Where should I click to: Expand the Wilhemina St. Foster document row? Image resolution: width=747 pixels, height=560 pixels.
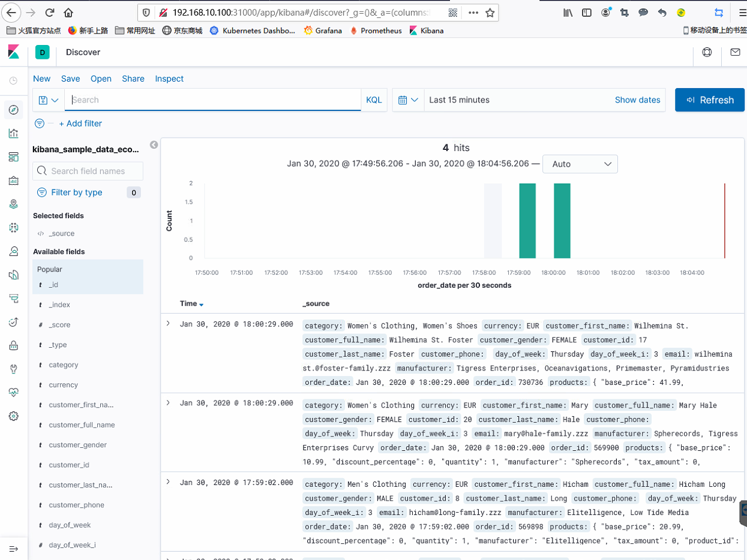coord(168,324)
